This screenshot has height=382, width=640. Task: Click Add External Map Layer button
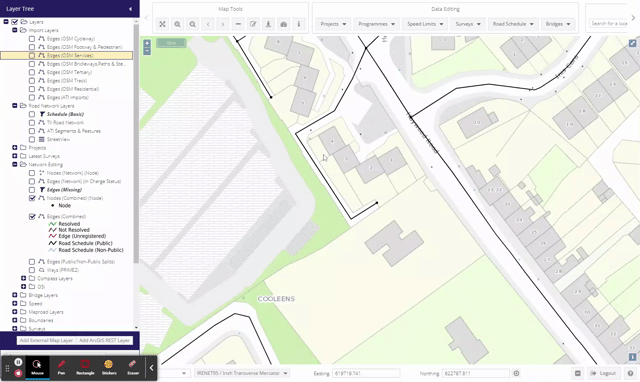tap(46, 340)
